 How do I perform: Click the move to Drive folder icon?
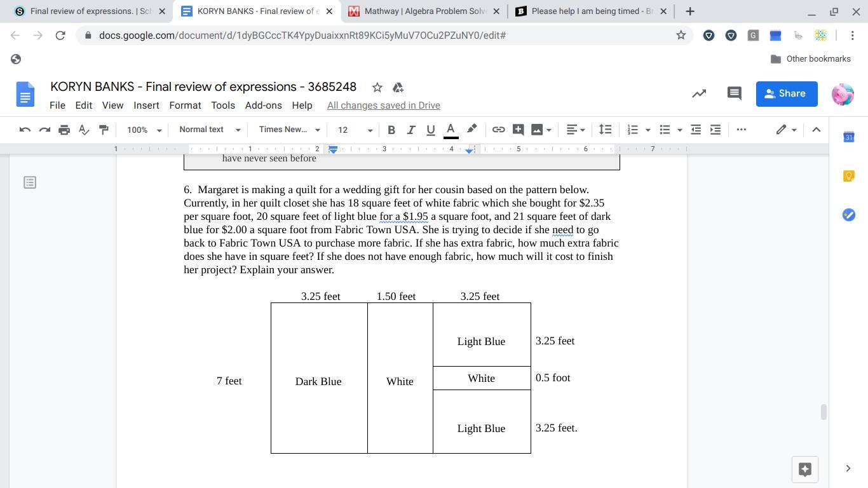coord(398,87)
